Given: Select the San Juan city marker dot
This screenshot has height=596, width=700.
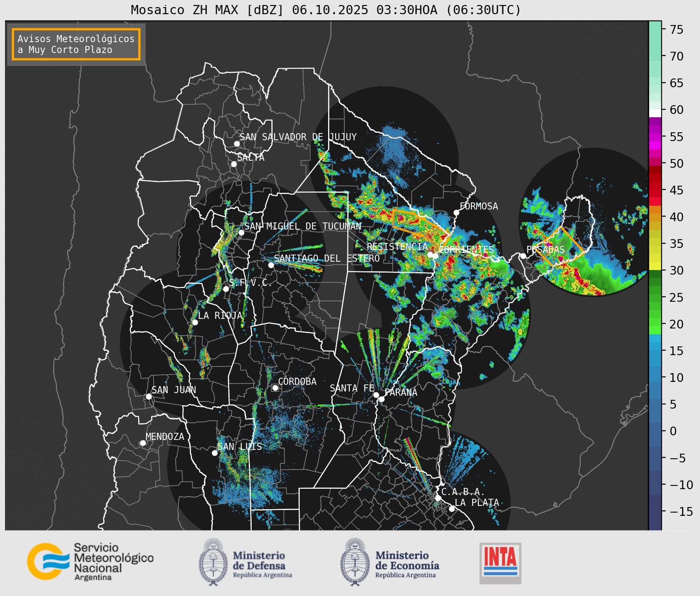Looking at the screenshot, I should tap(149, 396).
